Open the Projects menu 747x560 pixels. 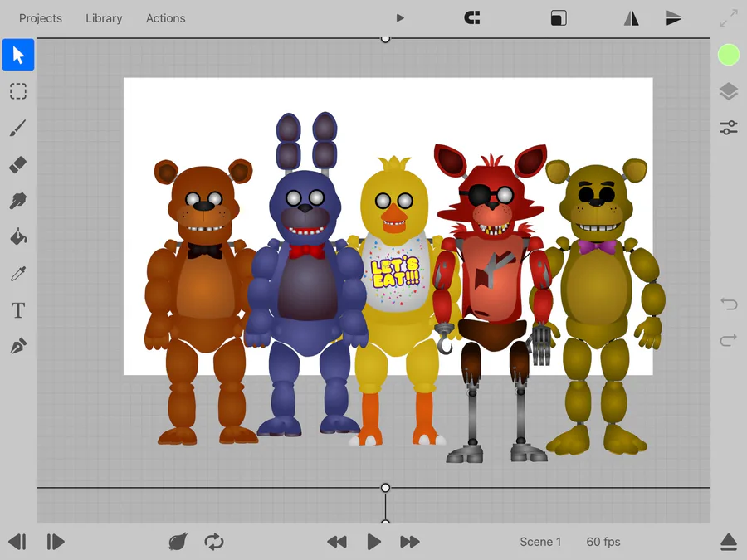click(41, 18)
